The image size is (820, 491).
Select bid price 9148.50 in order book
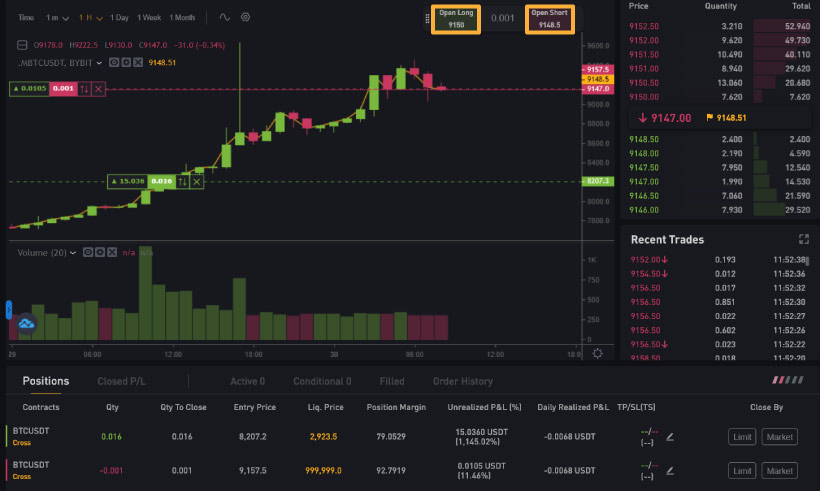pyautogui.click(x=644, y=139)
